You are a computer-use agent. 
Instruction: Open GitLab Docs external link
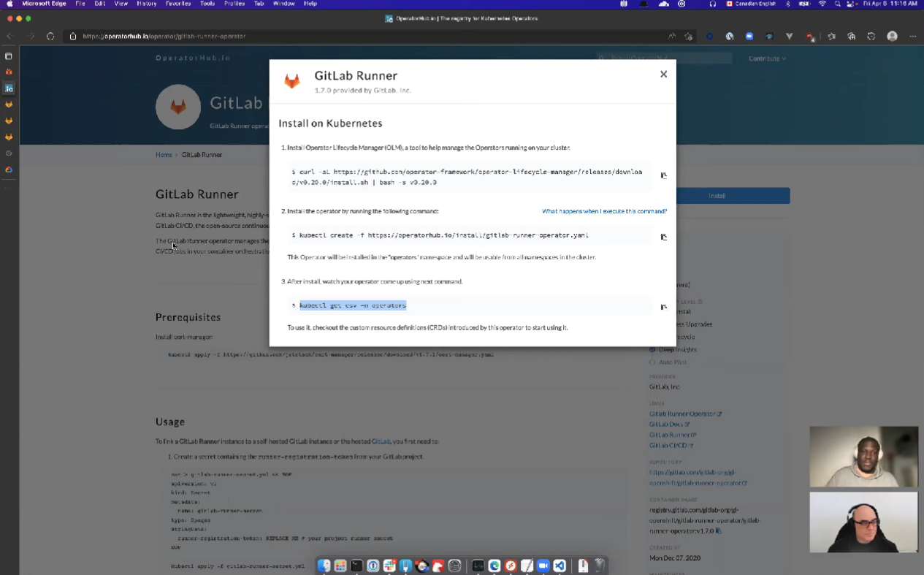[x=669, y=424]
